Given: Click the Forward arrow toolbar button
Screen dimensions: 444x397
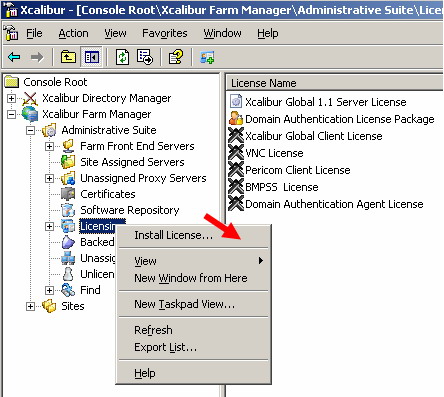Looking at the screenshot, I should click(37, 57).
